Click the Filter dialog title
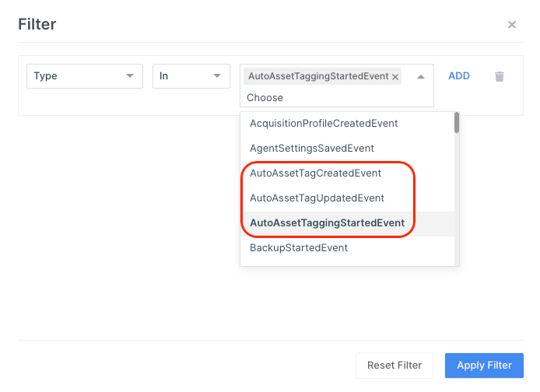 37,25
